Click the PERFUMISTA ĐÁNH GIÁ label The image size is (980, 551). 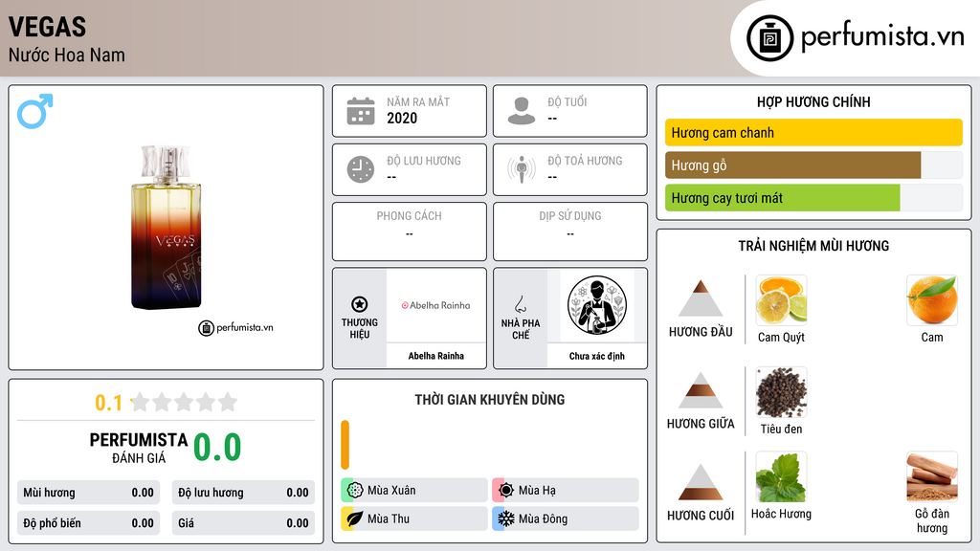(x=138, y=448)
